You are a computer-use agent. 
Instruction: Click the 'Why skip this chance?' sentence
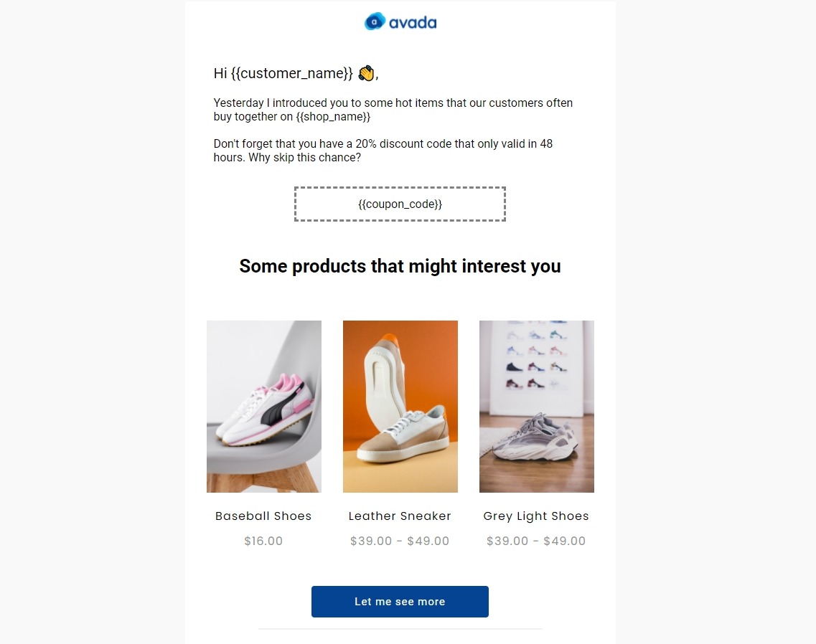click(x=304, y=157)
